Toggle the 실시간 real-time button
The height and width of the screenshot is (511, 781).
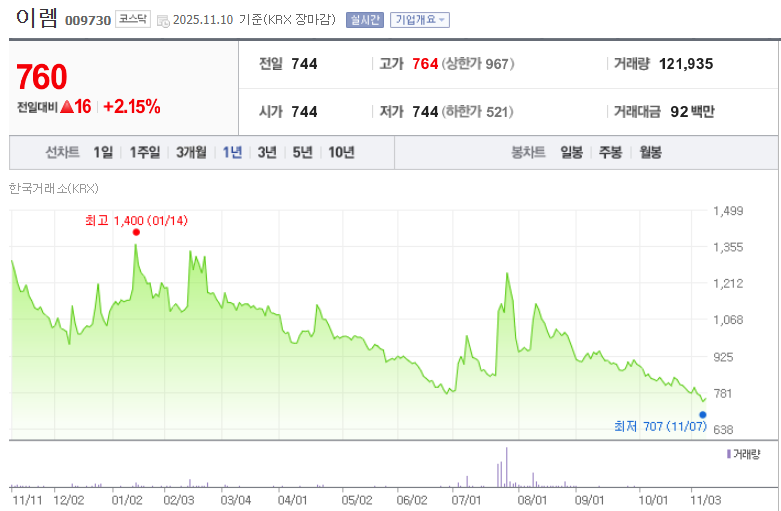(x=365, y=20)
